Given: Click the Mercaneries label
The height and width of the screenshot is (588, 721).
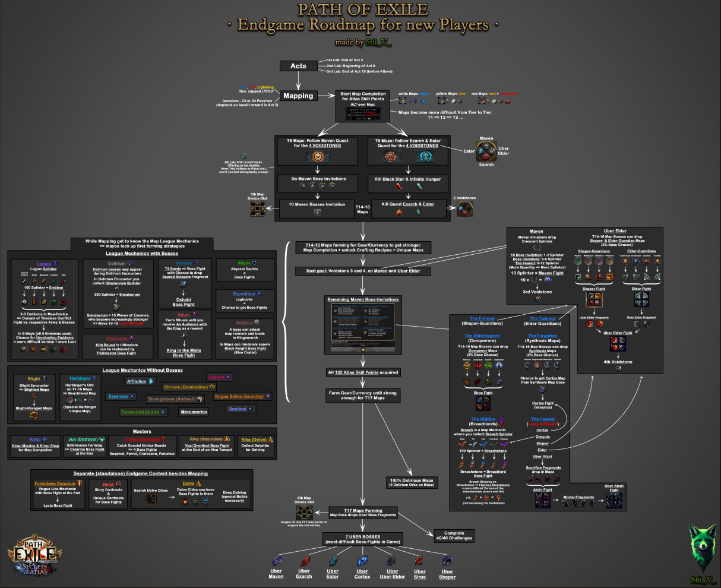Looking at the screenshot, I should [194, 412].
